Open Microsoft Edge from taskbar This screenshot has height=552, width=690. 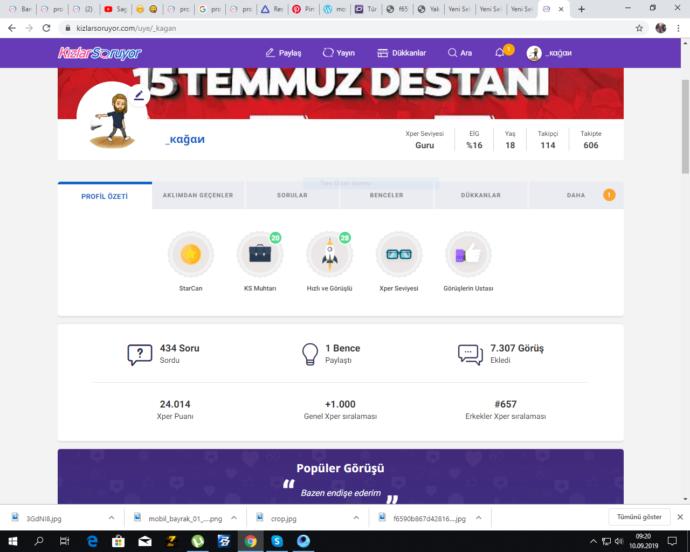pos(92,541)
